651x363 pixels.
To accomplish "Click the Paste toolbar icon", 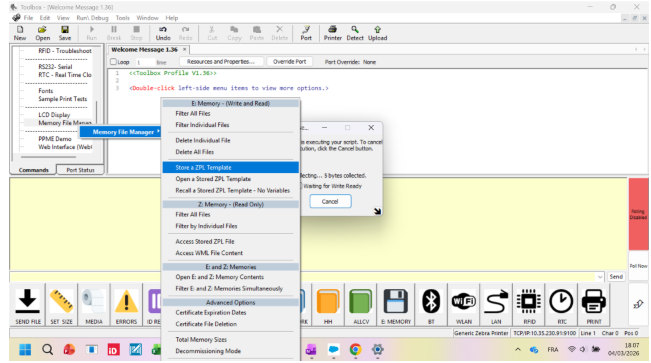I will coord(257,33).
